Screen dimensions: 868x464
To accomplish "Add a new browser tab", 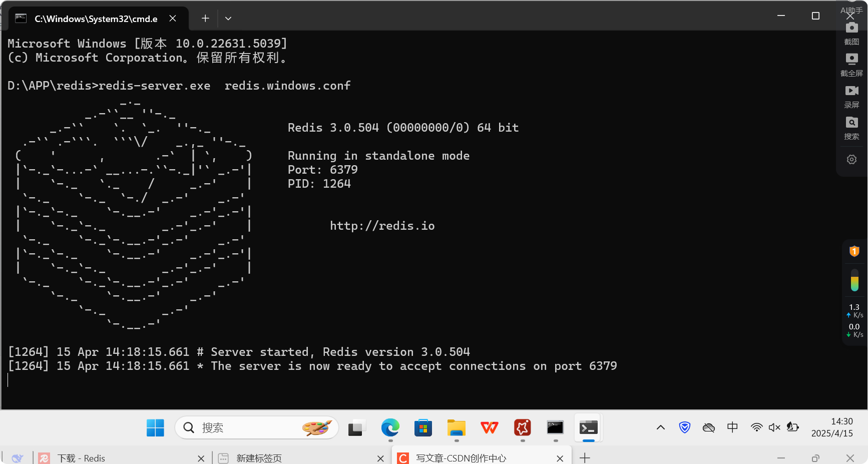I will 585,458.
